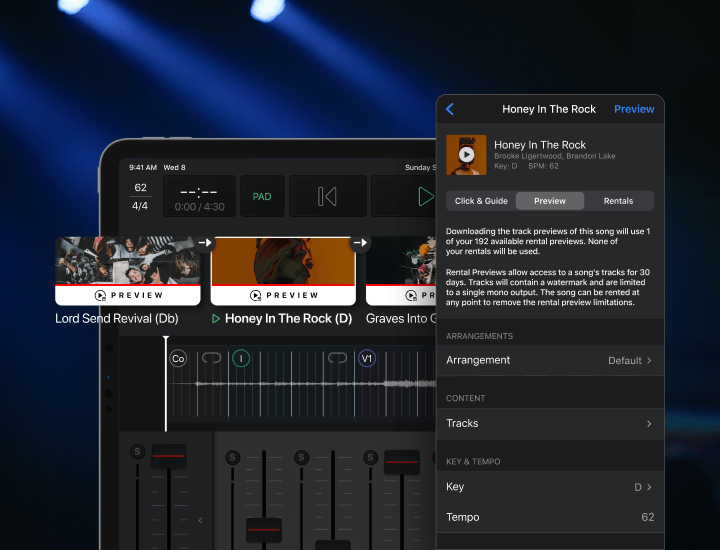The width and height of the screenshot is (720, 550).
Task: Click transition arrow on Honey In The Rock card
Action: pos(360,242)
